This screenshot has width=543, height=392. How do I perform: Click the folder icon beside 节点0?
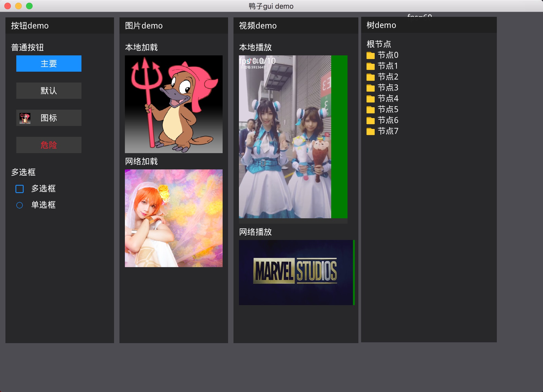370,55
